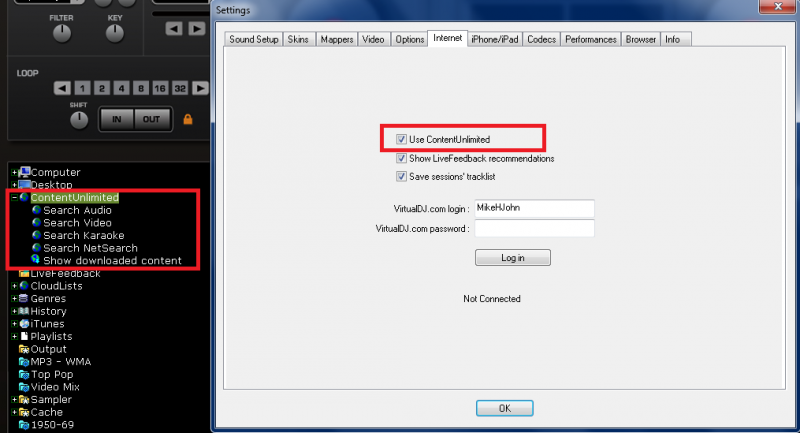Click the loop SHIFT knob

pos(79,120)
